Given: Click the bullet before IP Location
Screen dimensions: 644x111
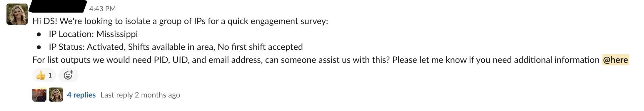Looking at the screenshot, I should pyautogui.click(x=39, y=34).
